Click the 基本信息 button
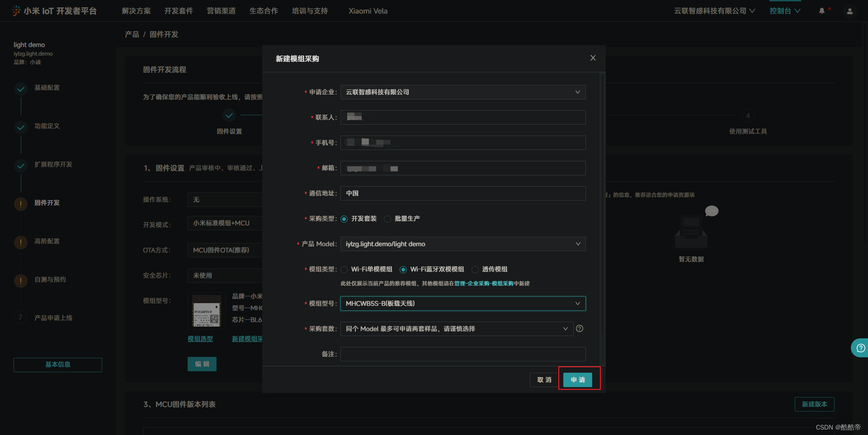This screenshot has width=868, height=435. [x=58, y=365]
